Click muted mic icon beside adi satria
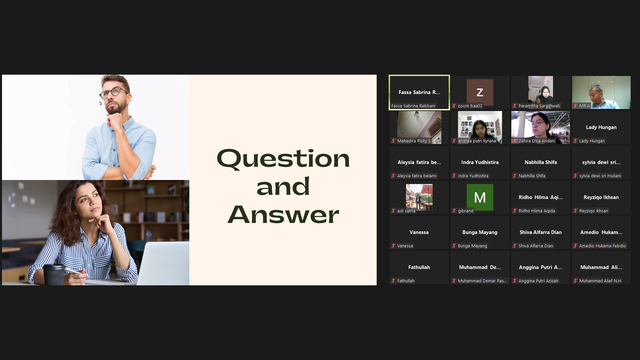The height and width of the screenshot is (360, 640). point(393,211)
